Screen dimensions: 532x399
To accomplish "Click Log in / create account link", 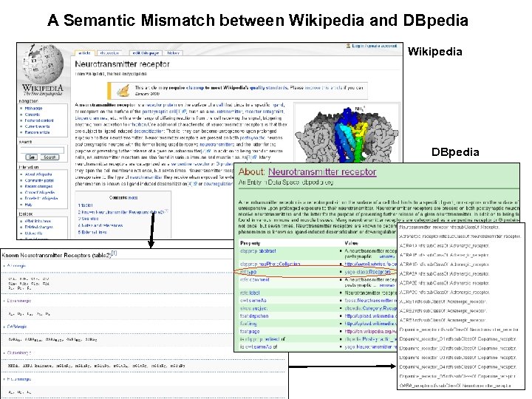I will [374, 46].
